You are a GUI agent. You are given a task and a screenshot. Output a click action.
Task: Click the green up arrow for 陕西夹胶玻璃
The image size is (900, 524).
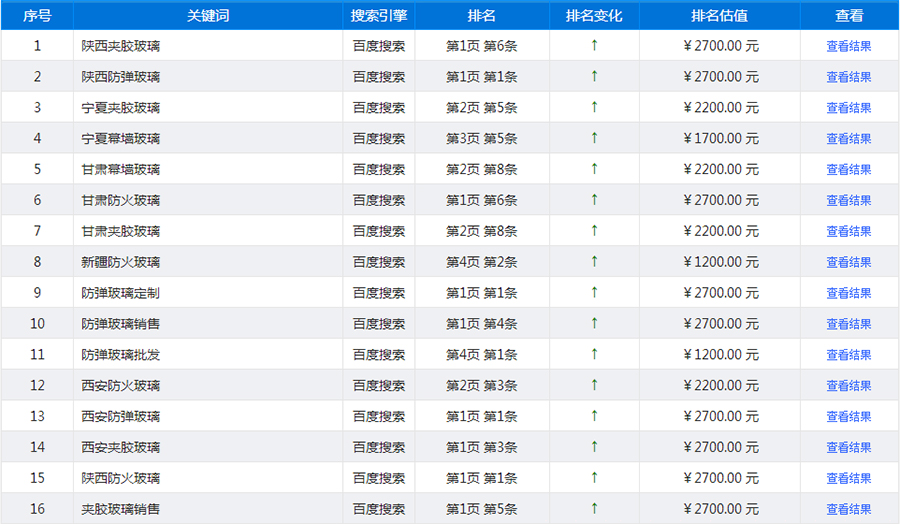(x=594, y=45)
